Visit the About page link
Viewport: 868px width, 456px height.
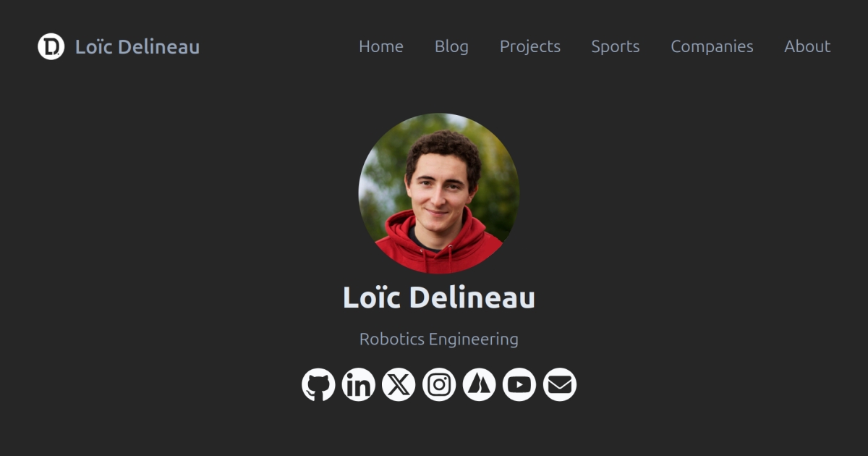click(807, 46)
